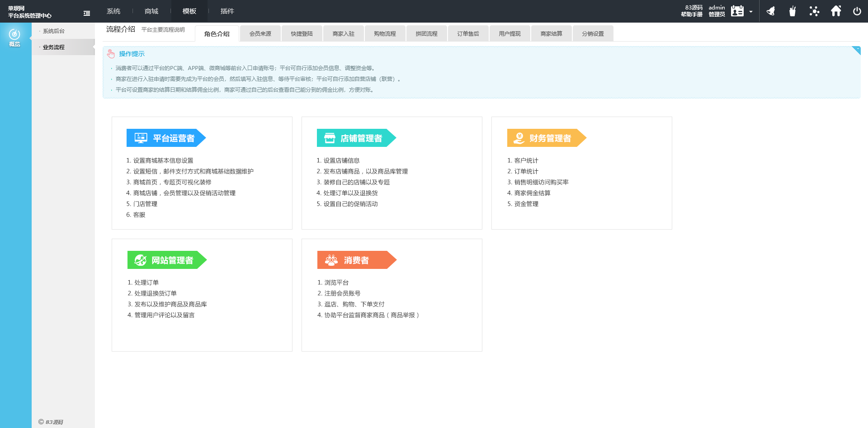868x428 pixels.
Task: Switch to the 分销设置 tab
Action: (593, 34)
